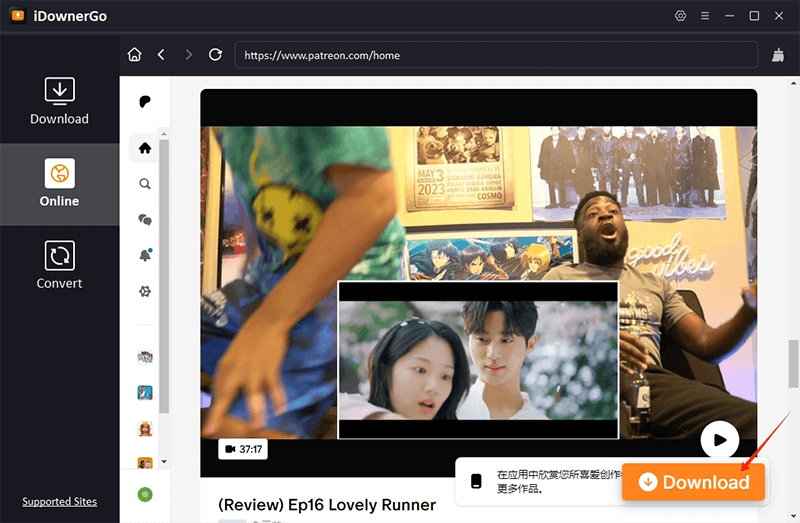
Task: Click the Patreon logo icon
Action: 145,102
